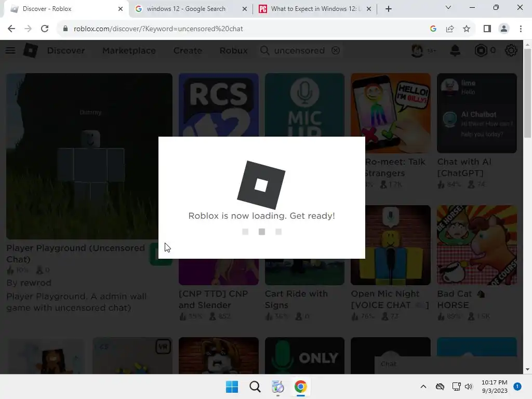Open the Roblox hamburger navigation menu
This screenshot has width=532, height=399.
tap(10, 50)
